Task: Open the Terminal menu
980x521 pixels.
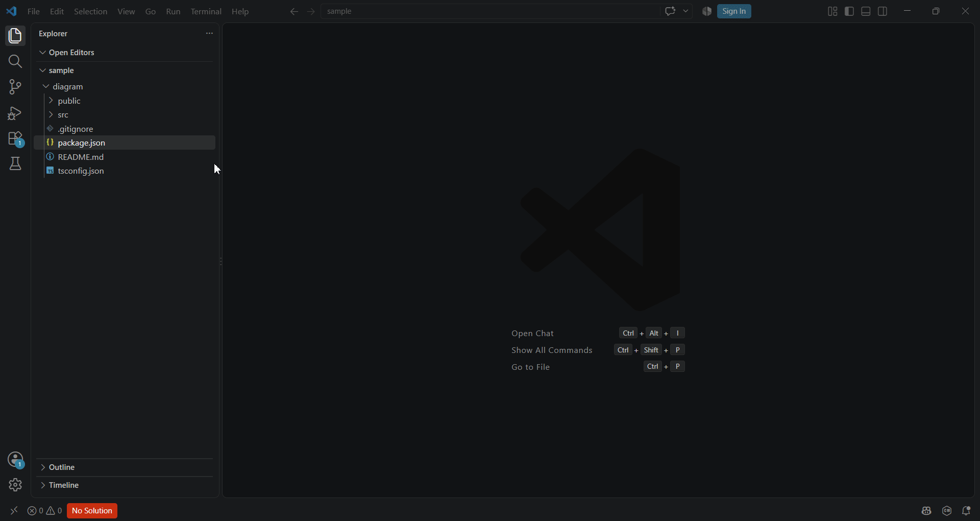Action: click(206, 11)
